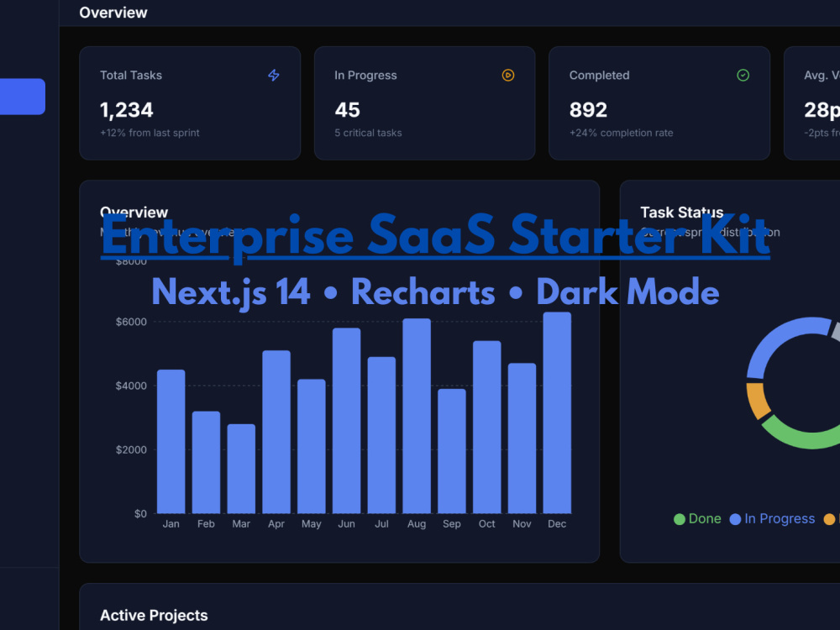Click the In Progress count 45
The image size is (840, 630).
tap(347, 110)
